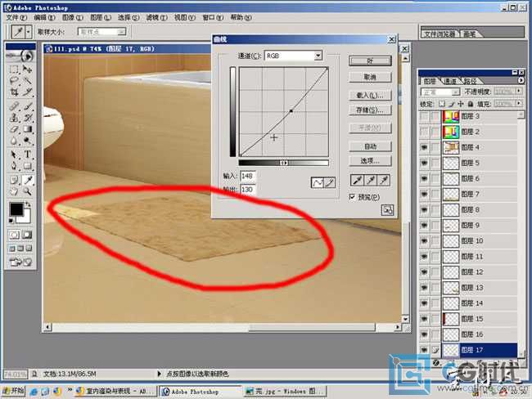Viewport: 532px width, 399px height.
Task: Confirm Curves with the OK button
Action: click(370, 61)
